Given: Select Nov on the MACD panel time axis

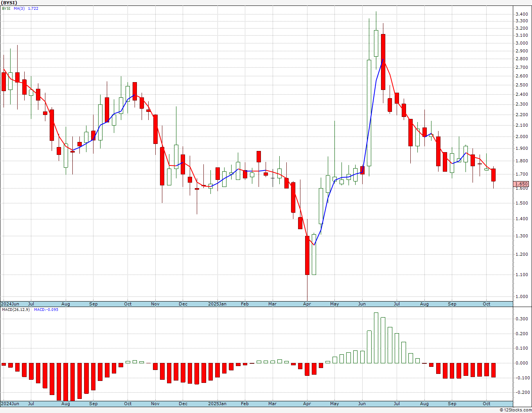Looking at the screenshot, I should (155, 404).
